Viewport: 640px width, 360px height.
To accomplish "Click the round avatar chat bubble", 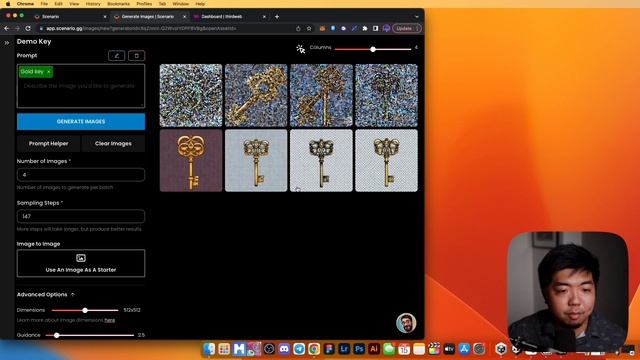I will (x=406, y=323).
